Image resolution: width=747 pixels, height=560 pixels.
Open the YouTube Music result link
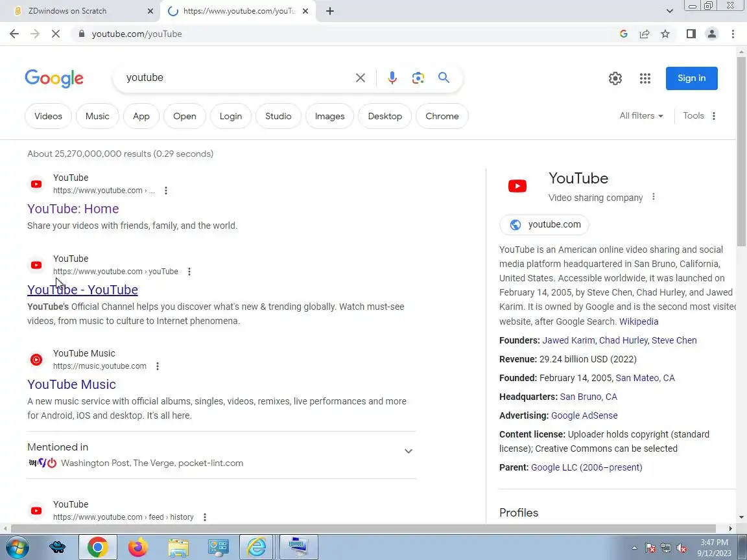(x=71, y=384)
